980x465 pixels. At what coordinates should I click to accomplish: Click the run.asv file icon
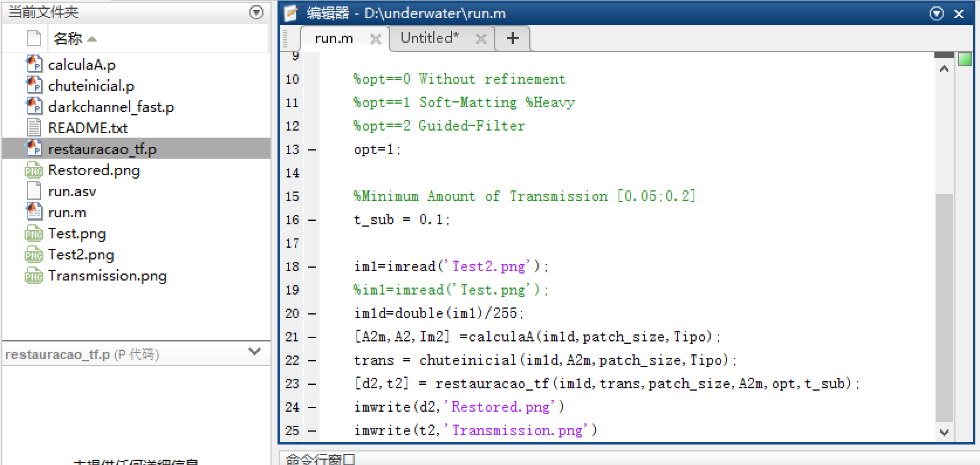pos(34,191)
